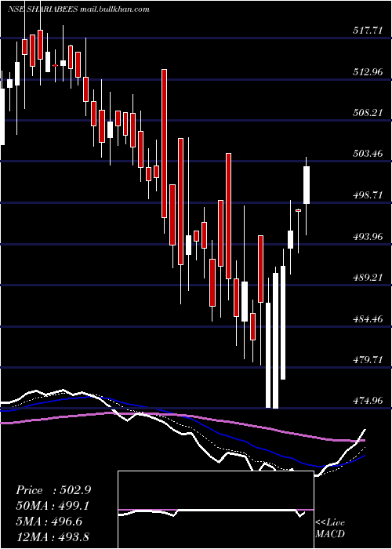The width and height of the screenshot is (392, 549).
Task: Click the <<Live MACD label
Action: 330,529
